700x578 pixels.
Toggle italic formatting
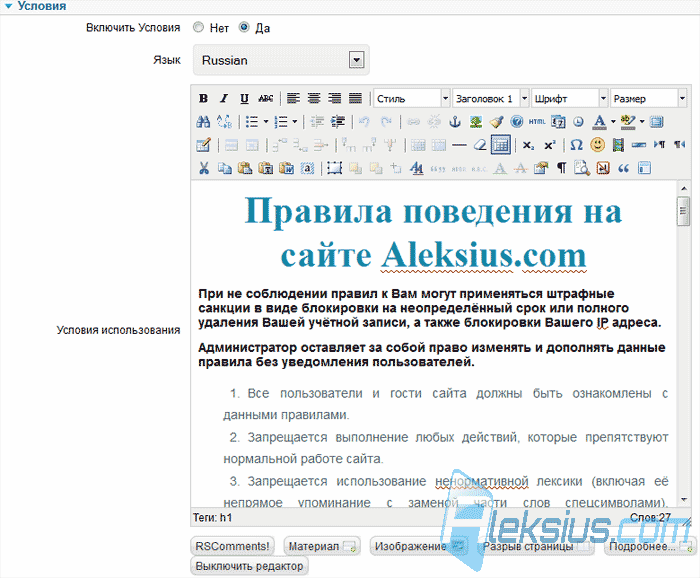tap(224, 98)
